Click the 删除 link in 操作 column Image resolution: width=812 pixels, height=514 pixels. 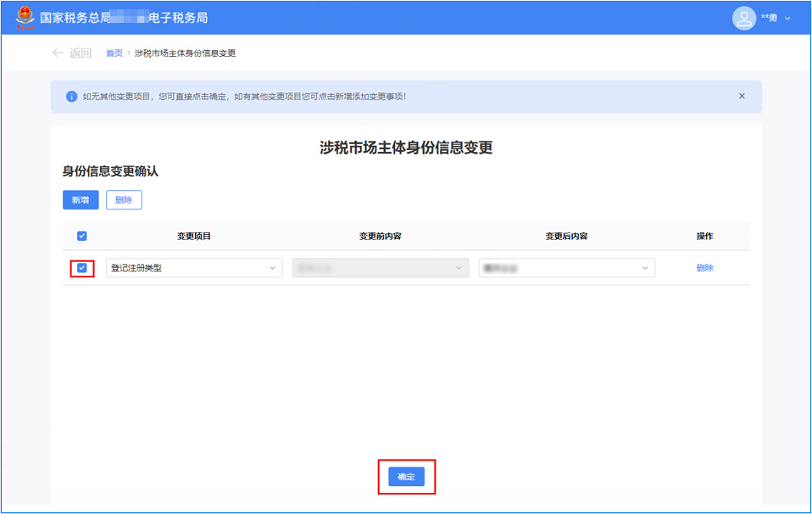(x=704, y=268)
